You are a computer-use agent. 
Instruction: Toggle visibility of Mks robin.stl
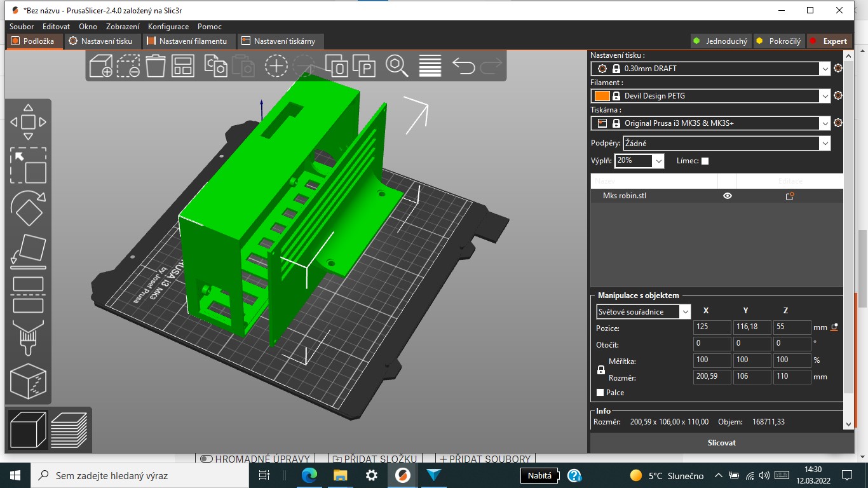tap(728, 196)
